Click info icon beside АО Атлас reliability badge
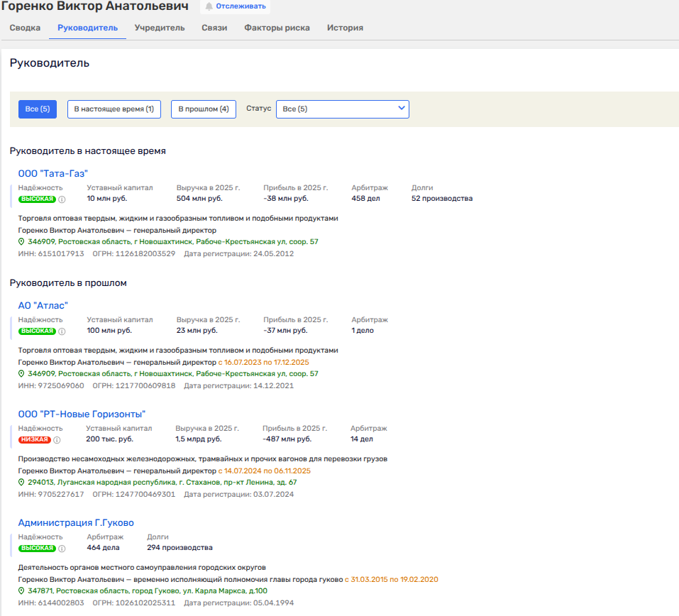 coord(62,331)
